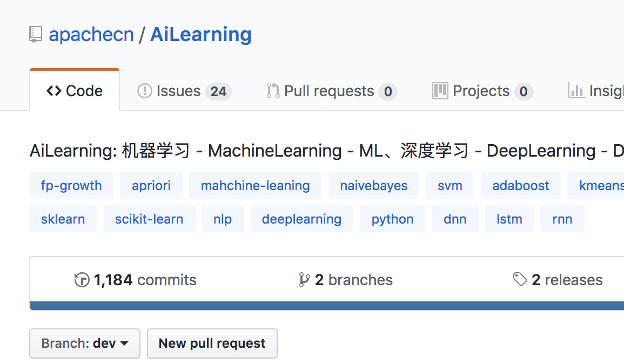Open the apachecn owner link

coord(91,35)
